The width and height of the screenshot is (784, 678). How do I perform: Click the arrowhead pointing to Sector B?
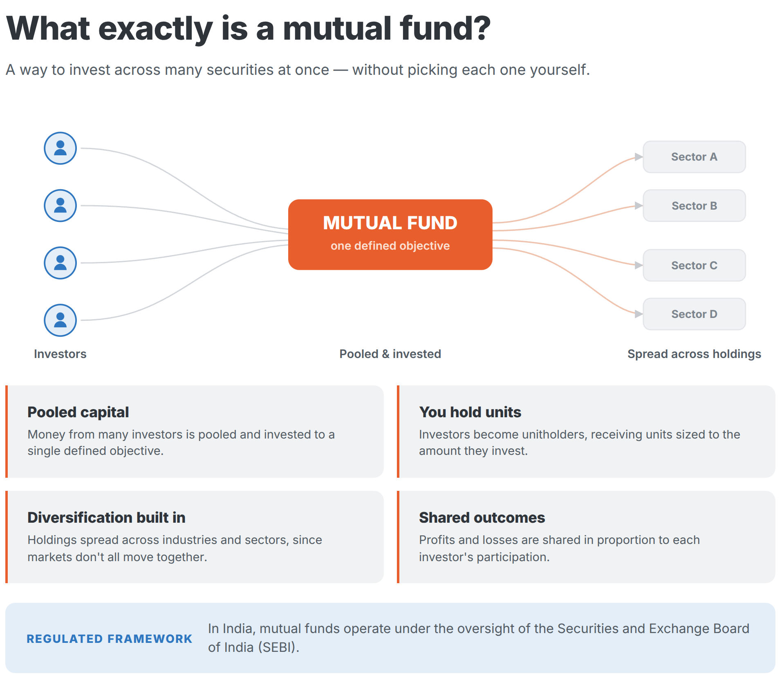click(x=638, y=206)
